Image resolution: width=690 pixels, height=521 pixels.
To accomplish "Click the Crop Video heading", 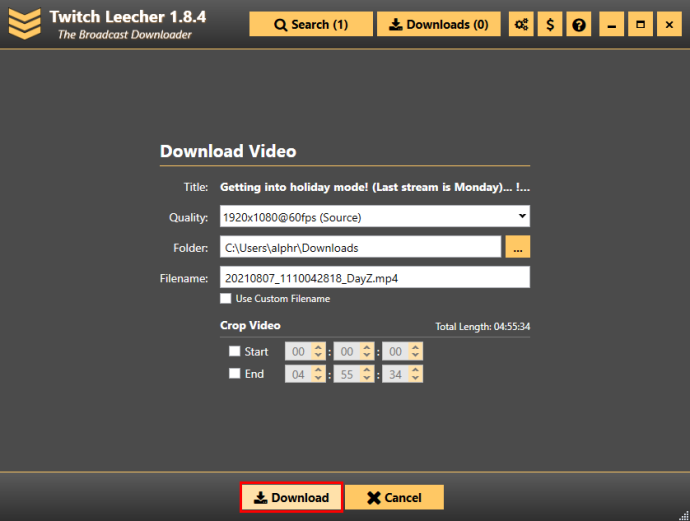I will point(250,325).
